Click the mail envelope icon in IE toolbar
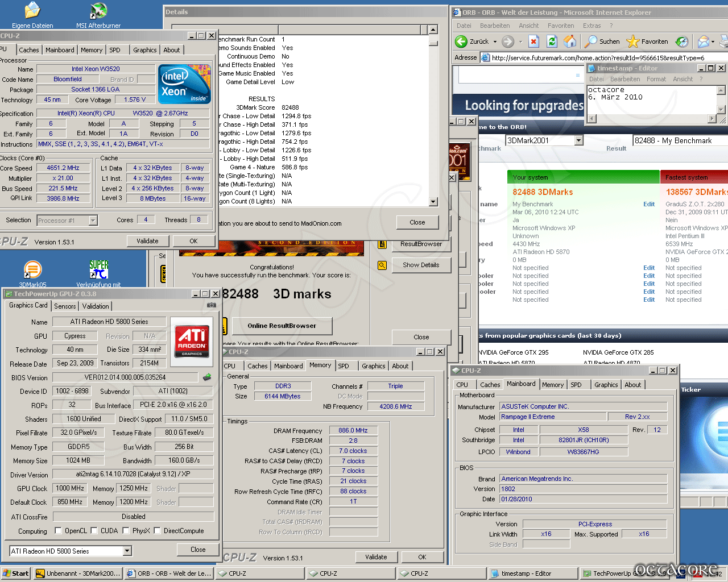Screen dimensions: 728x582 [704, 41]
